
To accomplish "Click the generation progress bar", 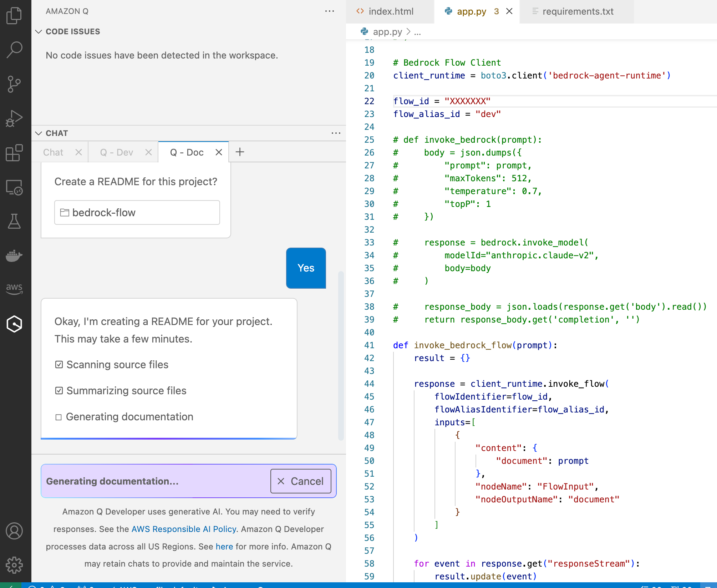I will [x=169, y=438].
